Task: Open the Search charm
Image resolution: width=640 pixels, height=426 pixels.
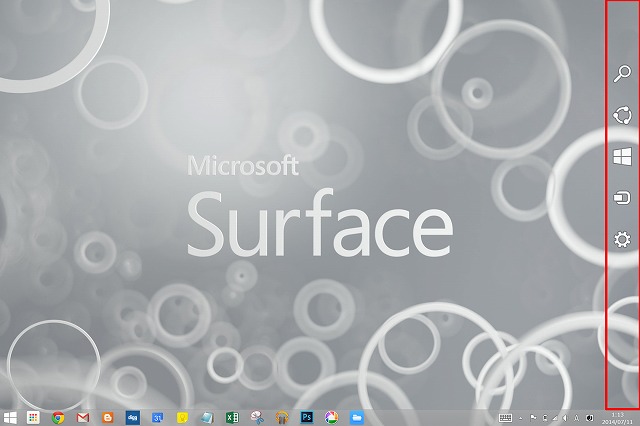Action: (622, 74)
